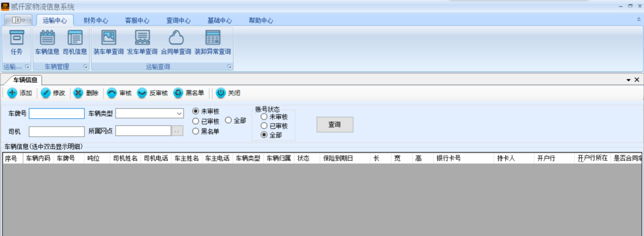Select 全部 radio next to 已审核

pos(228,120)
